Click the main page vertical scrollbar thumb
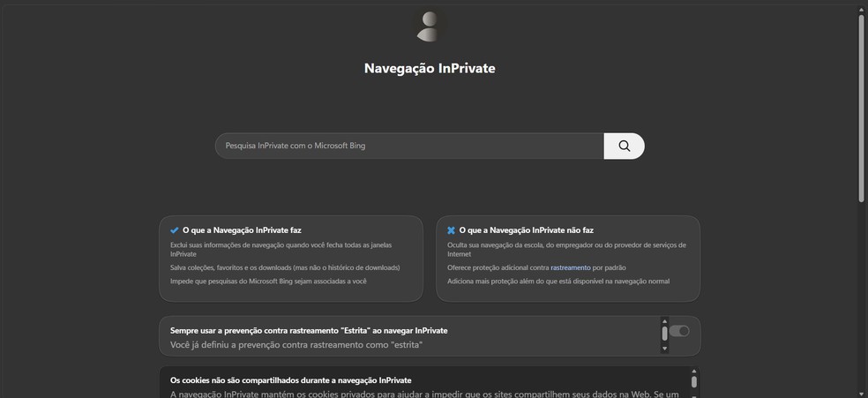The width and height of the screenshot is (868, 398). (x=861, y=108)
